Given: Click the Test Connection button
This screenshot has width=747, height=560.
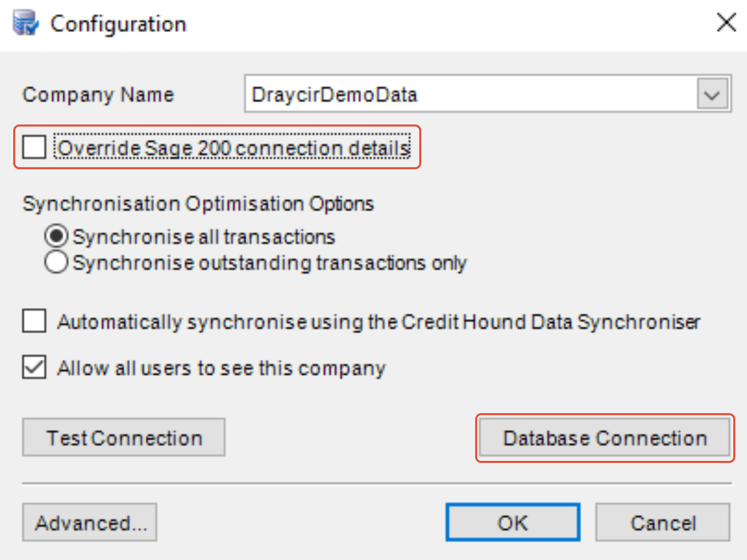Looking at the screenshot, I should pos(123,438).
